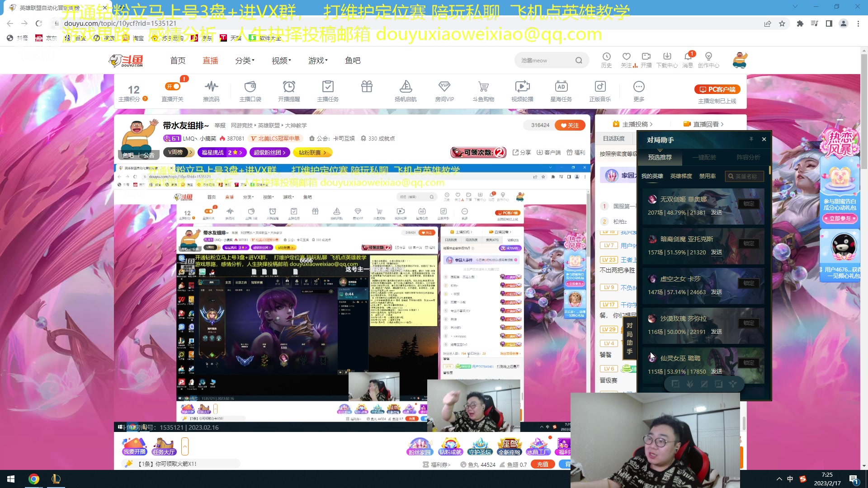Click the 充值 recharge button

542,465
